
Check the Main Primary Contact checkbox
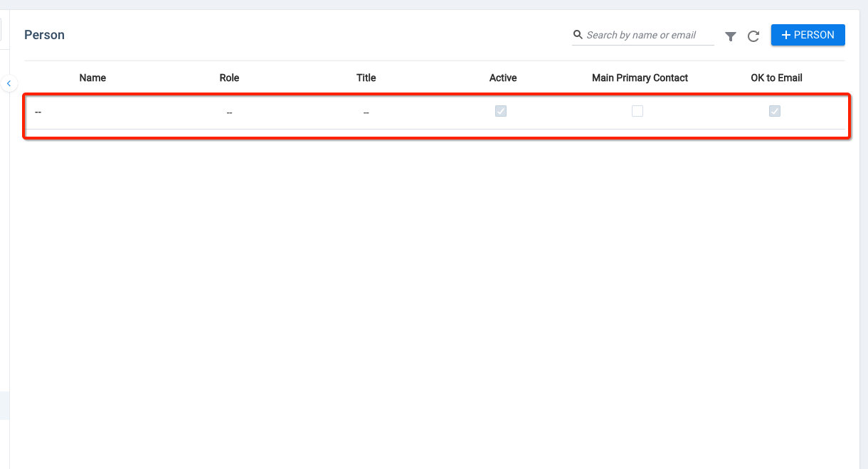coord(637,111)
